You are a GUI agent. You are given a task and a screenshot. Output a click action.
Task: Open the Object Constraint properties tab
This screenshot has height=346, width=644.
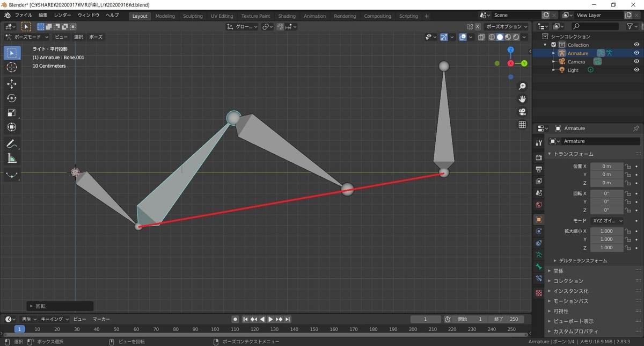(x=539, y=243)
